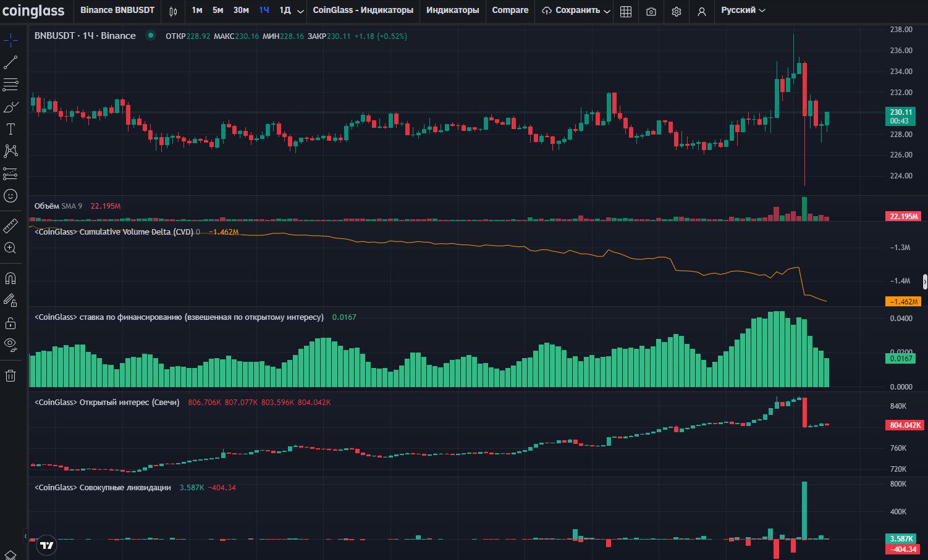Select the brush drawing tool
928x560 pixels.
11,107
